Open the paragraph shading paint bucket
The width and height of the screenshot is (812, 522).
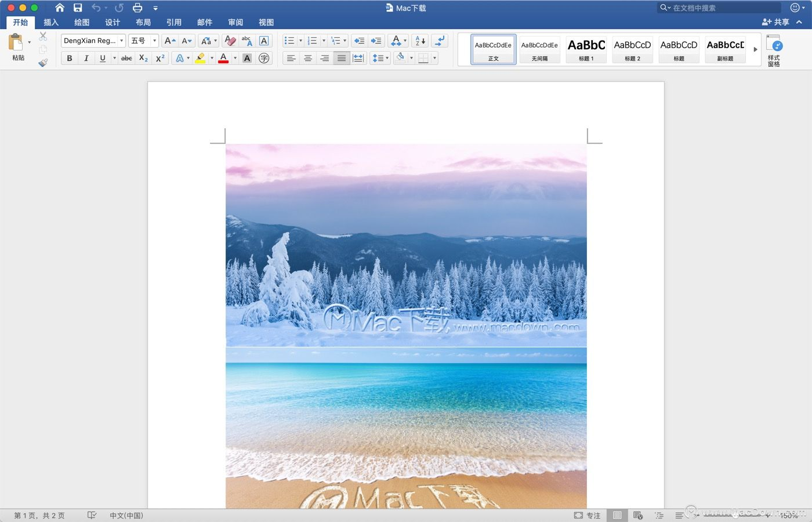click(x=400, y=58)
